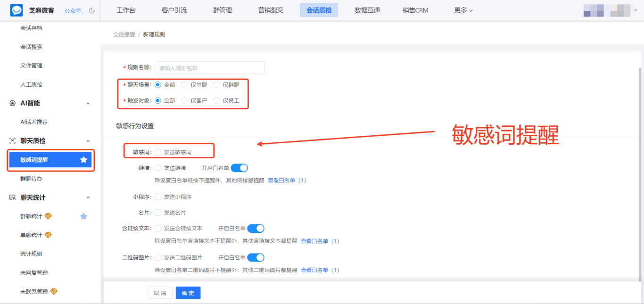Click the 聊天质检 section icon in sidebar
644x304 pixels.
13,140
